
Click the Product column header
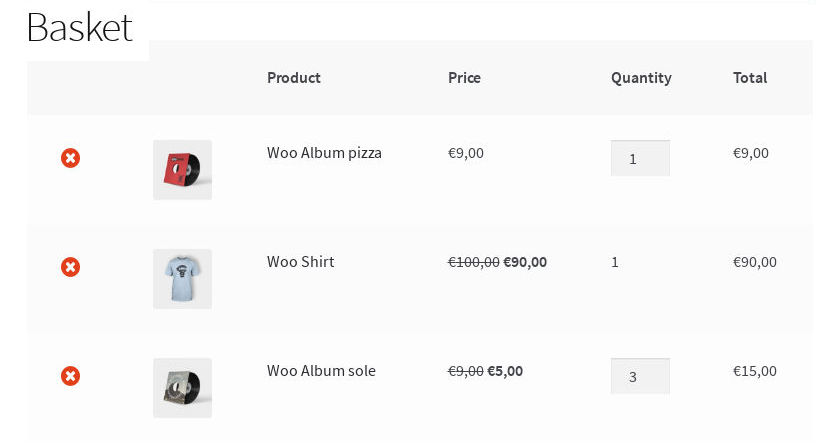point(294,78)
